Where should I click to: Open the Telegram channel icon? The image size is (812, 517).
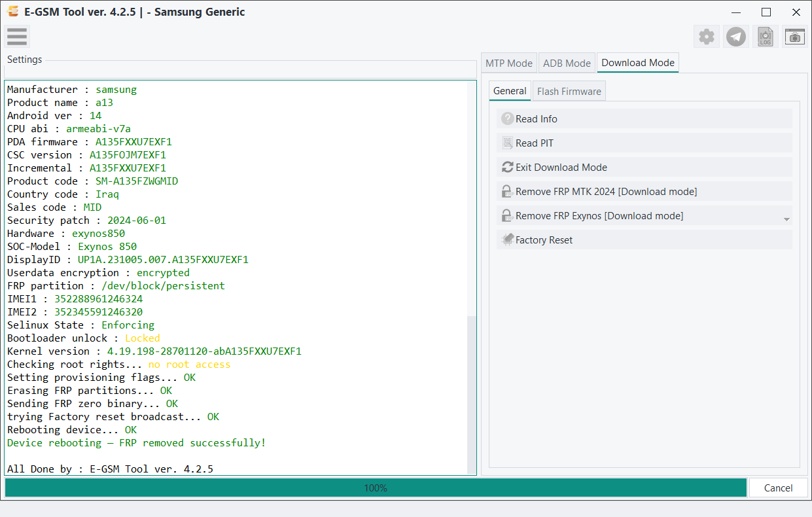tap(736, 37)
